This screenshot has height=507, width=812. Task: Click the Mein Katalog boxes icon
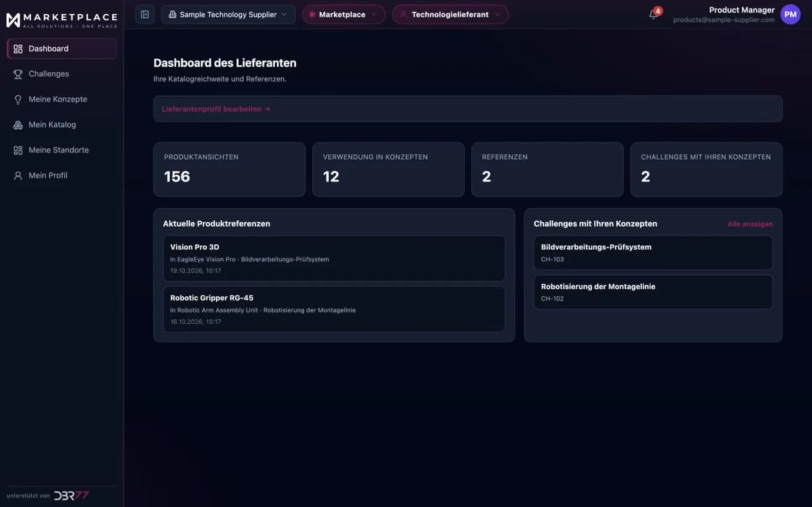coord(18,125)
